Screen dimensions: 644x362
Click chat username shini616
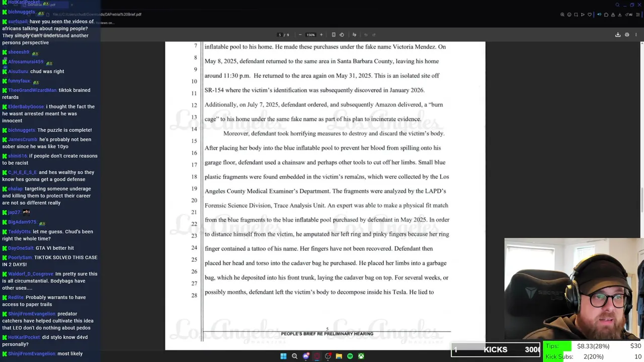tap(18, 156)
